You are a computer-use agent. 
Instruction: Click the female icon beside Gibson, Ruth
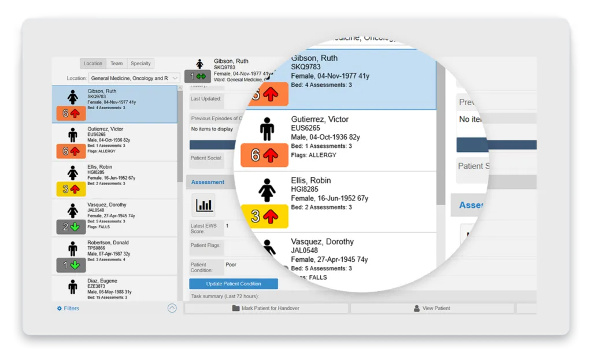[72, 97]
